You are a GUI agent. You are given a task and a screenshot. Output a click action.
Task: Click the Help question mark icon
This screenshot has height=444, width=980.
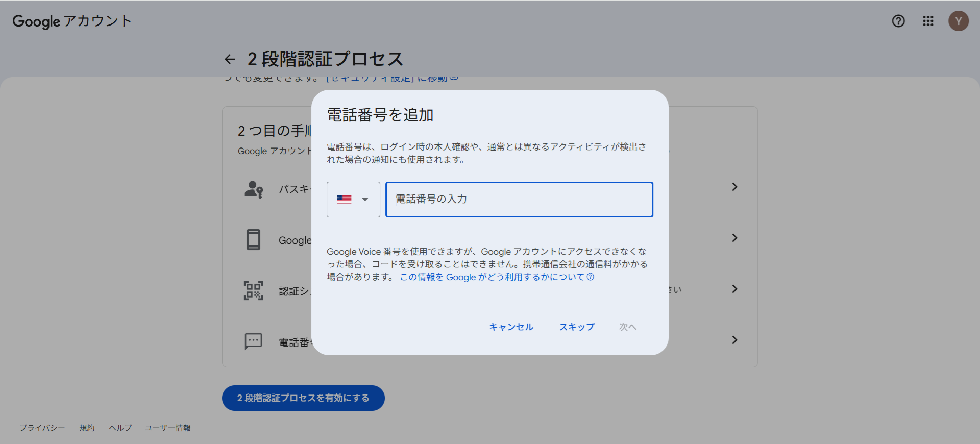[898, 21]
